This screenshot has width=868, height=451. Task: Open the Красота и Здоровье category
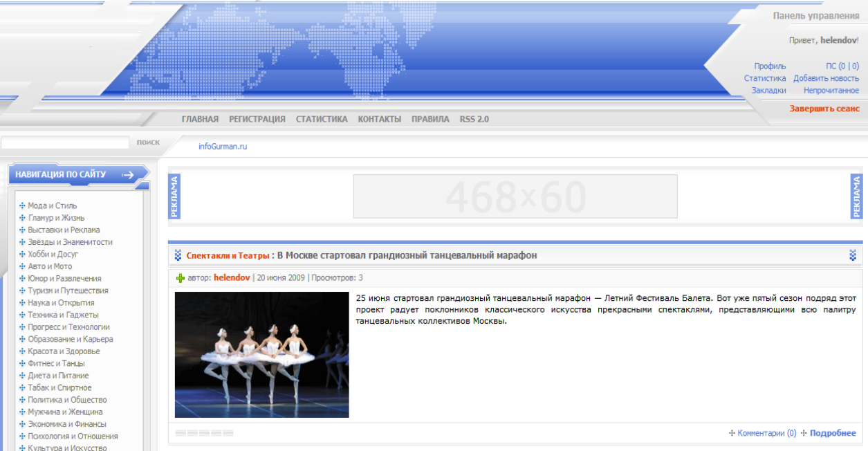(x=64, y=351)
